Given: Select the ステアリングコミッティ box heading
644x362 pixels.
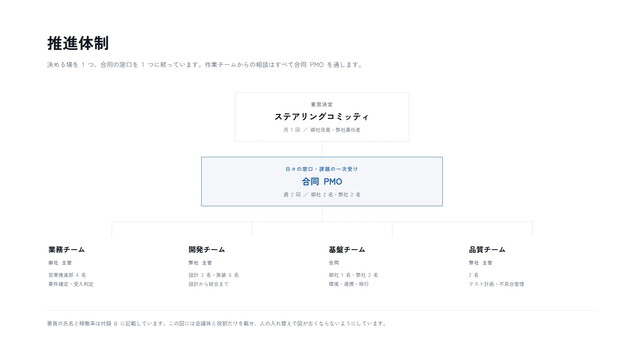Looking at the screenshot, I should click(322, 117).
